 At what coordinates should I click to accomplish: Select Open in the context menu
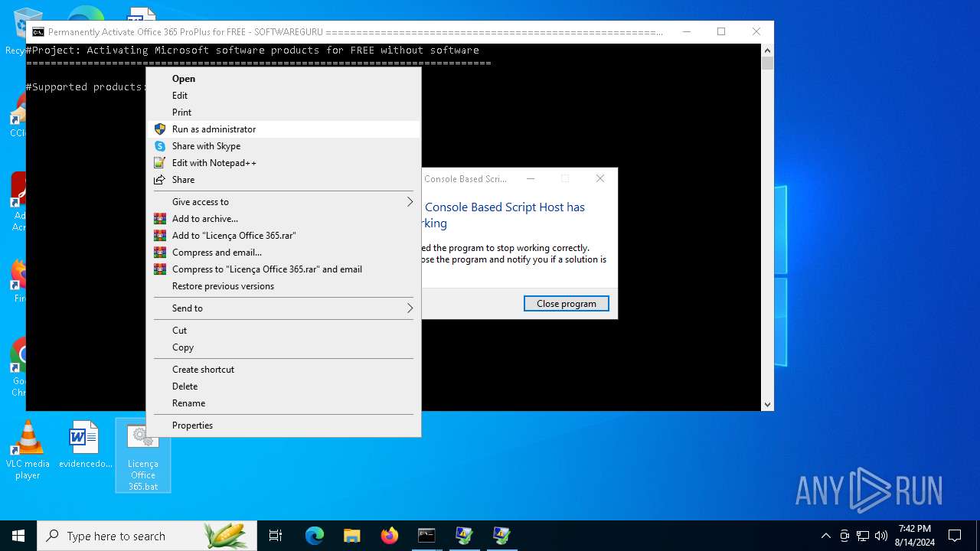pyautogui.click(x=283, y=79)
